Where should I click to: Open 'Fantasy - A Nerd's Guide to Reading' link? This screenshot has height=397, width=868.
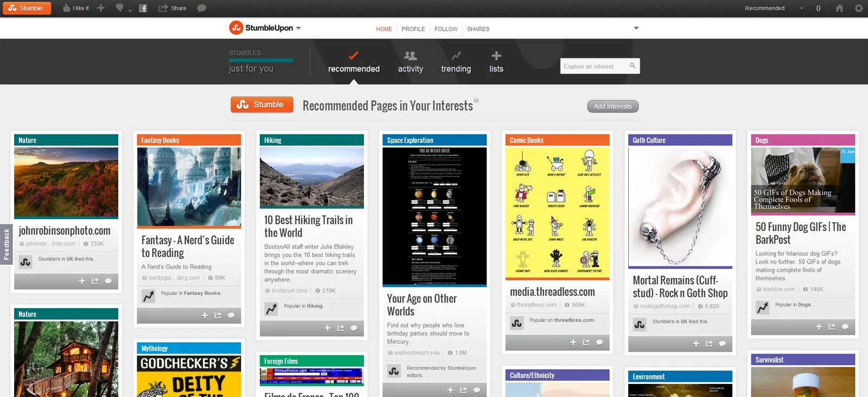(188, 246)
